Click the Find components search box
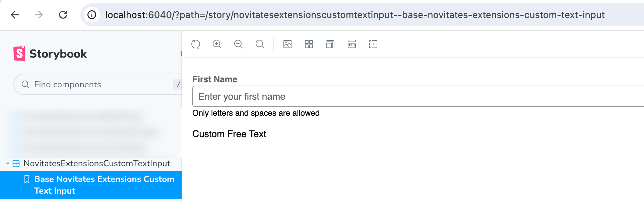The image size is (644, 202). (97, 84)
